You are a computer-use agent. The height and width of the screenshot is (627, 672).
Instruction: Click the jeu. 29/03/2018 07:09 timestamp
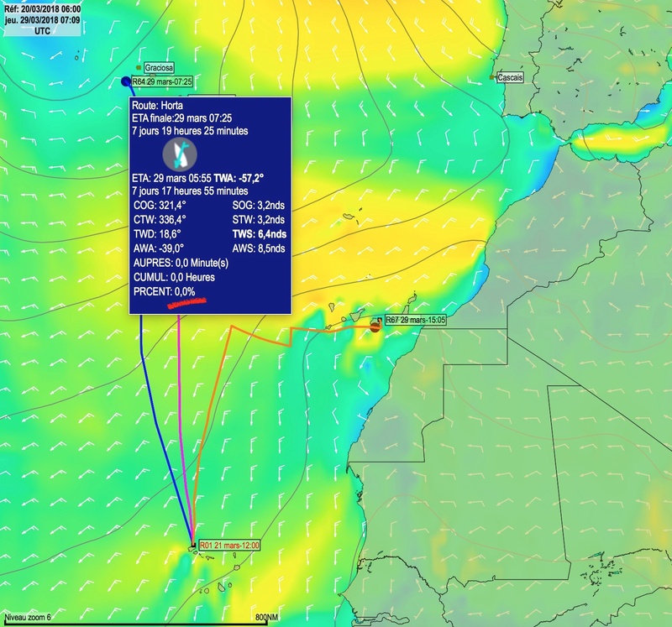(x=43, y=20)
